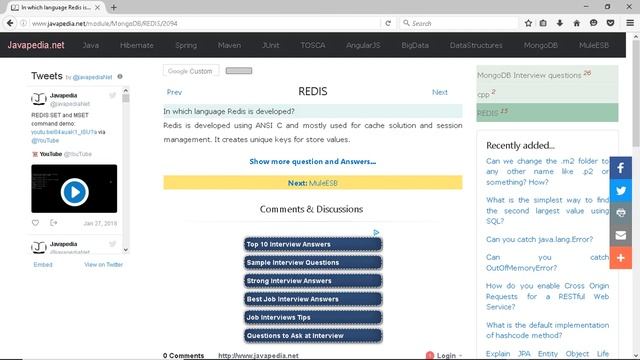
Task: Click the yellow Next: MuleESB bar
Action: 313,182
